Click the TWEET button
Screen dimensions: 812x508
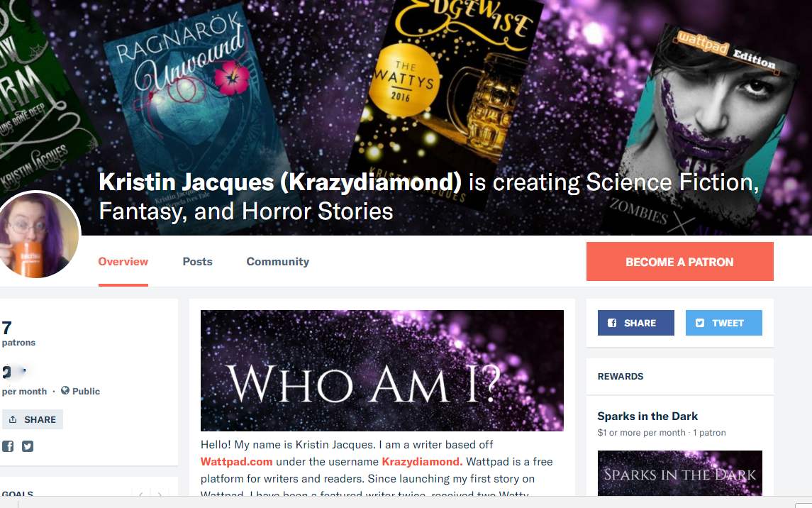coord(723,323)
